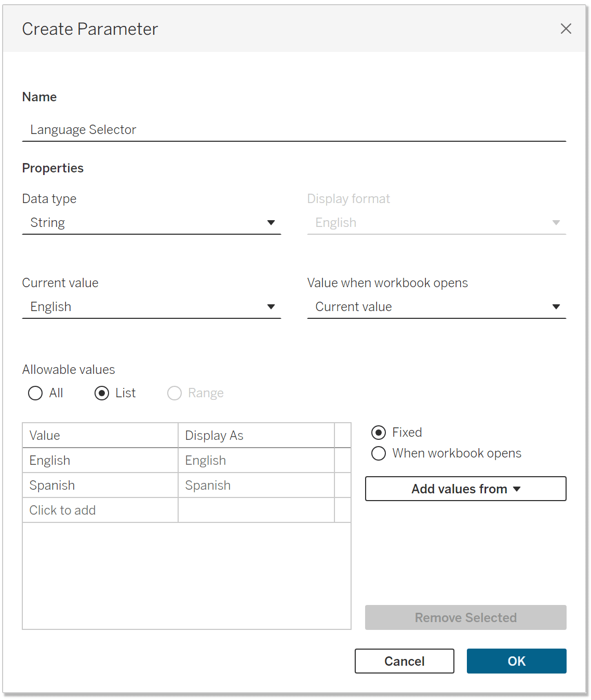This screenshot has height=700, width=591.
Task: Confirm with the OK button
Action: (x=517, y=661)
